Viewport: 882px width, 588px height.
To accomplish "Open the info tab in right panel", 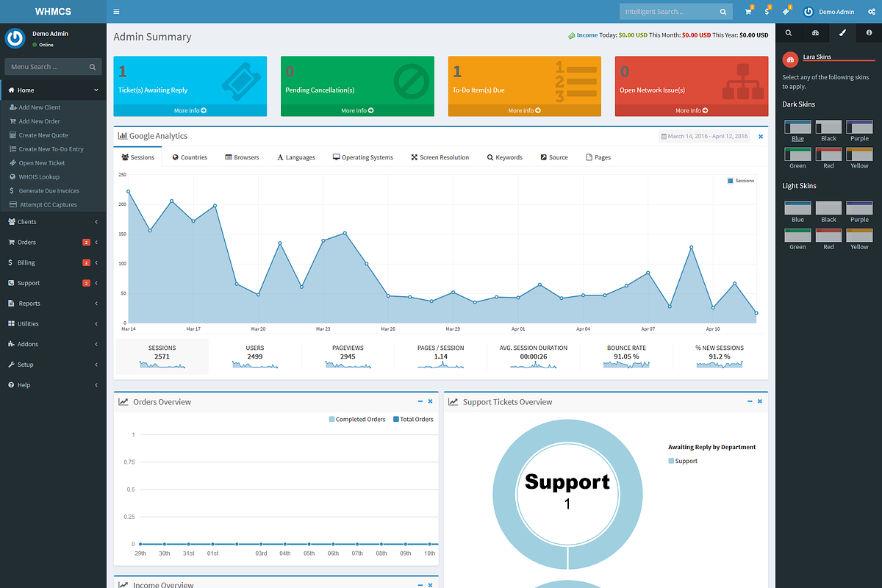I will (869, 33).
